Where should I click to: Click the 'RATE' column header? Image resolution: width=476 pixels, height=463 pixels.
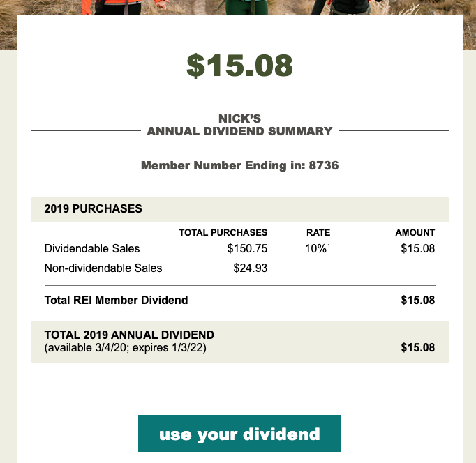click(x=318, y=232)
